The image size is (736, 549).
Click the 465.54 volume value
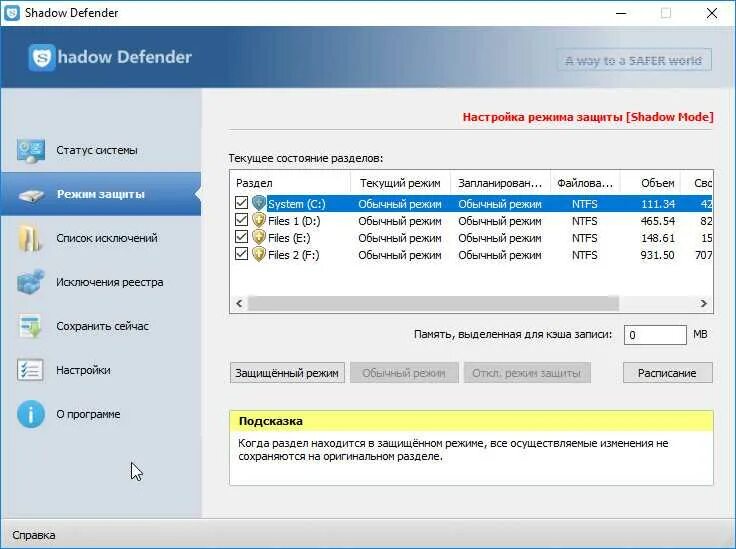(658, 221)
